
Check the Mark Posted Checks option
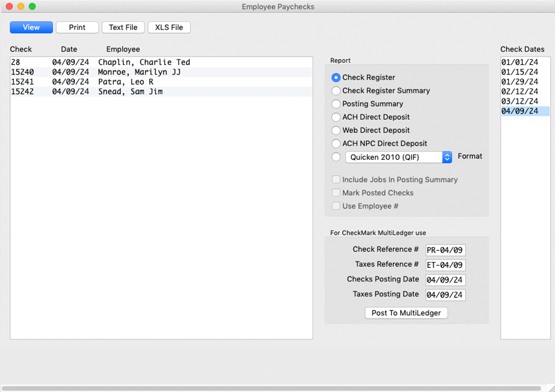point(336,193)
